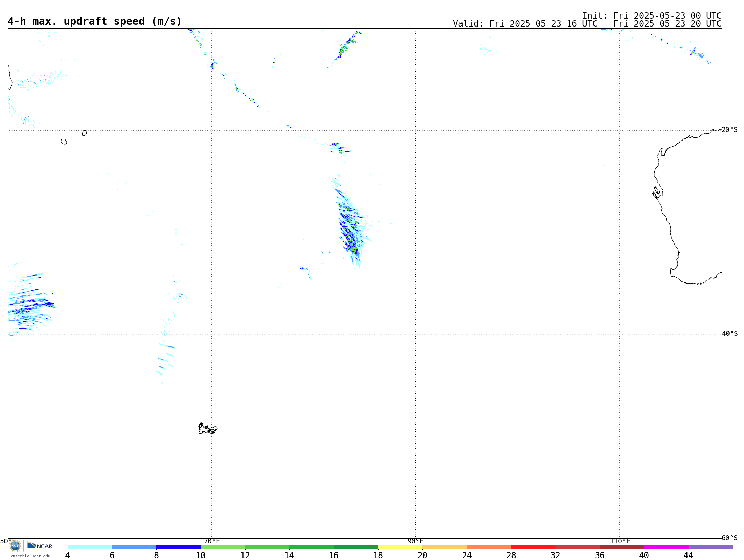Screen dimensions: 744x560
Task: Click the colorbar tick label 24
Action: (x=467, y=555)
